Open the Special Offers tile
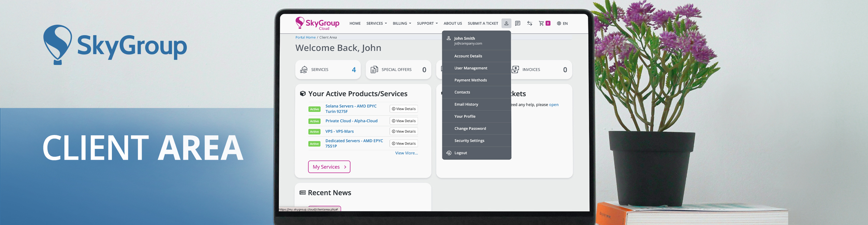The height and width of the screenshot is (225, 868). [x=398, y=70]
